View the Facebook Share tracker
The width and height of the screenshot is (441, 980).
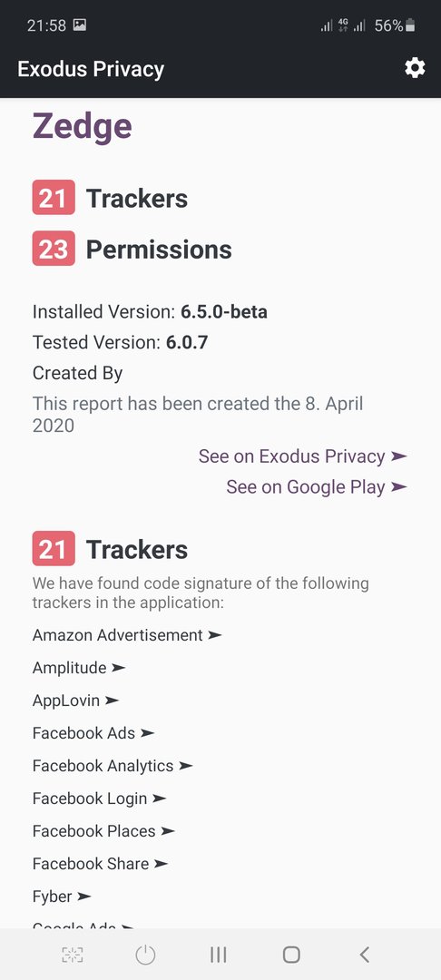tap(101, 864)
